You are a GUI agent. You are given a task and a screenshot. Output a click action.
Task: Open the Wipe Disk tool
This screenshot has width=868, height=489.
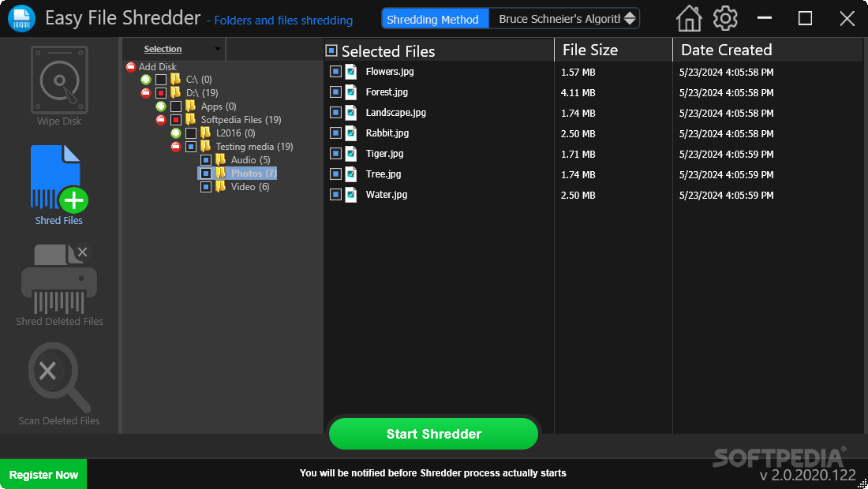click(x=59, y=86)
